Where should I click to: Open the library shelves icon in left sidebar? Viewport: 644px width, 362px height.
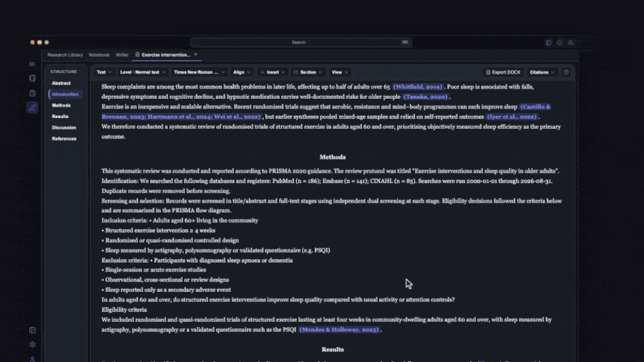click(32, 64)
